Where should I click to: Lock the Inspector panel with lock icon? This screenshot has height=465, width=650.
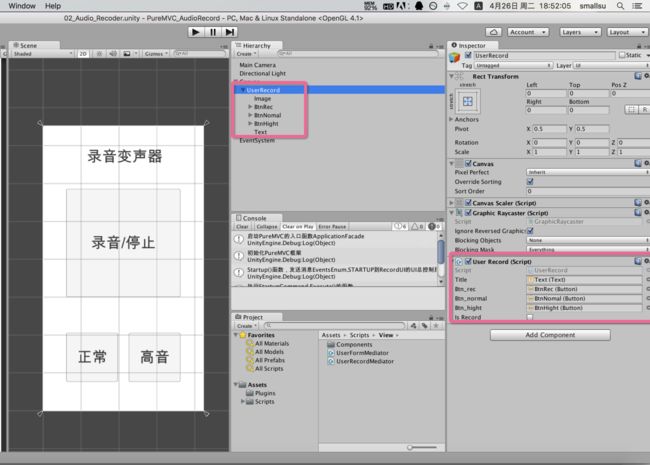(639, 46)
